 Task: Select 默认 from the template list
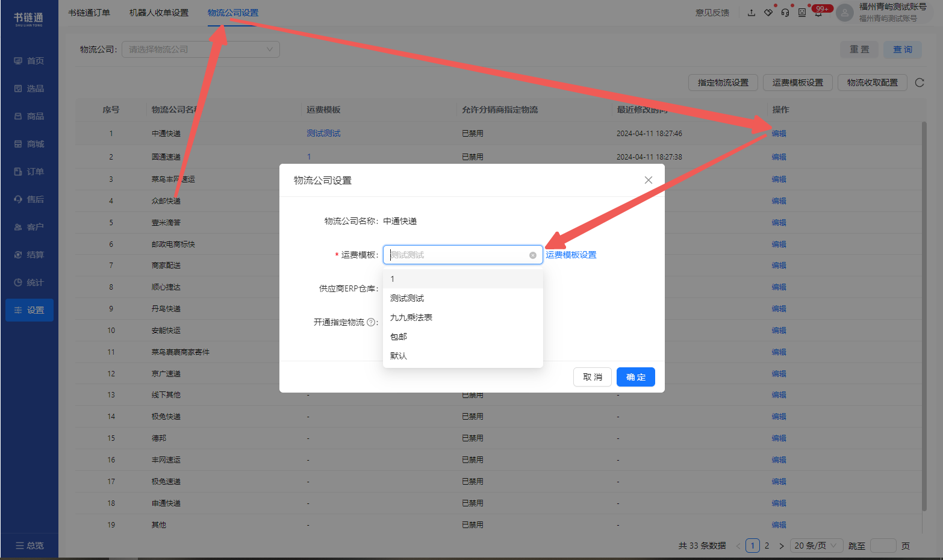tap(463, 356)
